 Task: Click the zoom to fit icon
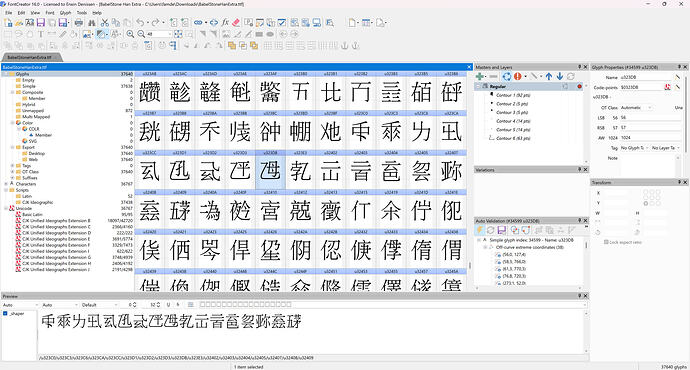tap(178, 34)
